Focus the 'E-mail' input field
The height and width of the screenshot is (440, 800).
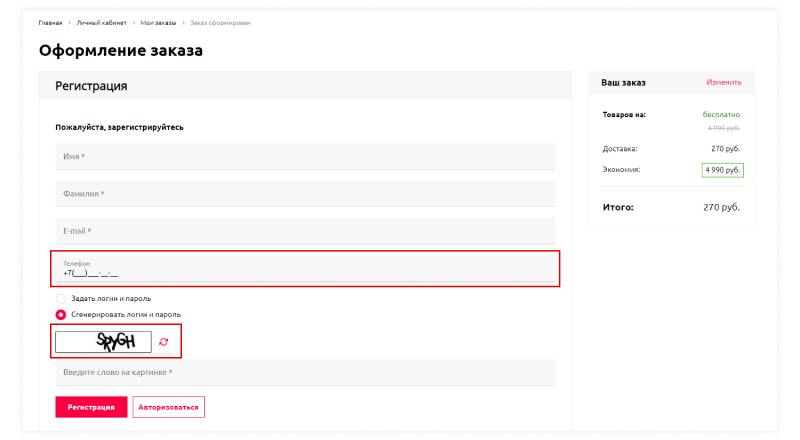tap(305, 231)
